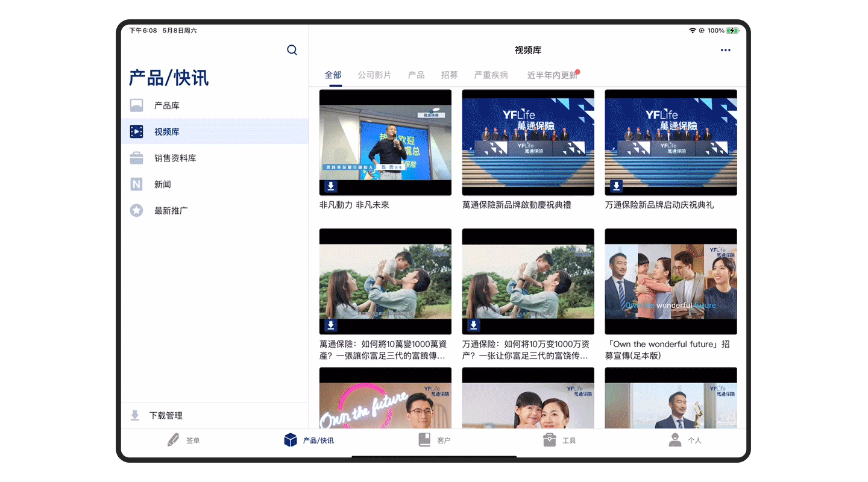Image resolution: width=868 pixels, height=482 pixels.
Task: Tap the 产品/快讯 cube icon
Action: point(291,440)
